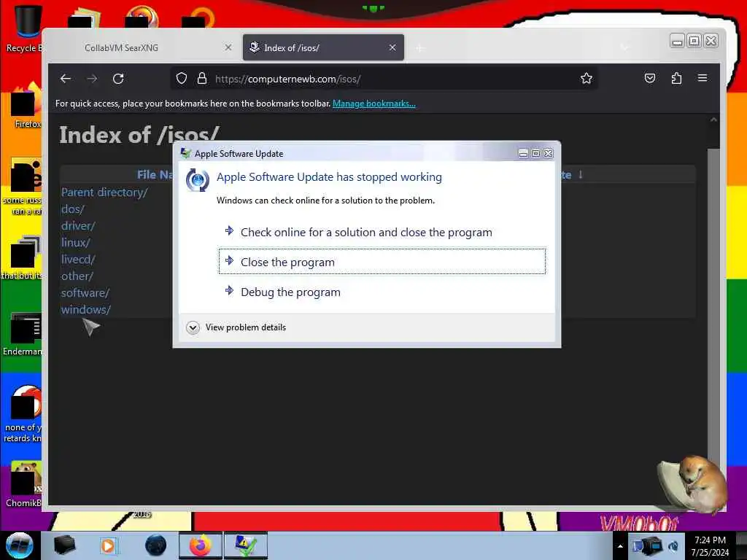Close the CollabVM SearXNG tab

[228, 47]
